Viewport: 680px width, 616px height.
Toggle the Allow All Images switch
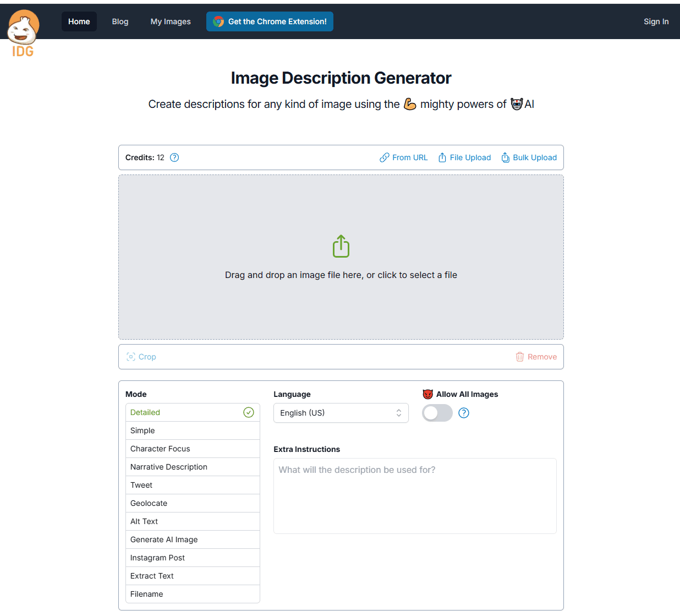(437, 413)
